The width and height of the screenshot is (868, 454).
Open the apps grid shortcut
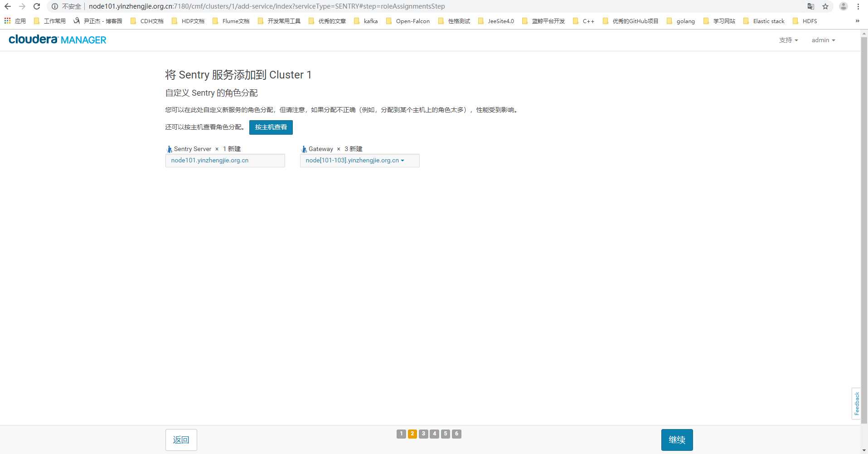coord(15,21)
